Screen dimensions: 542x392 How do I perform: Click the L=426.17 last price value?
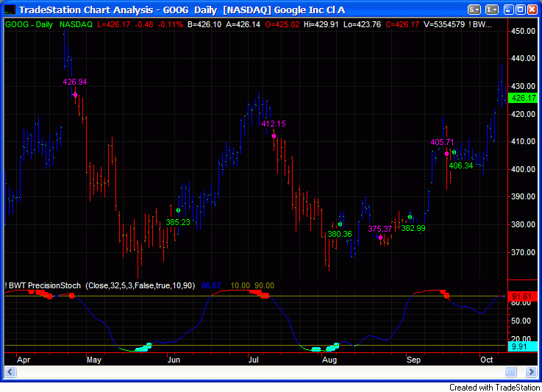114,24
